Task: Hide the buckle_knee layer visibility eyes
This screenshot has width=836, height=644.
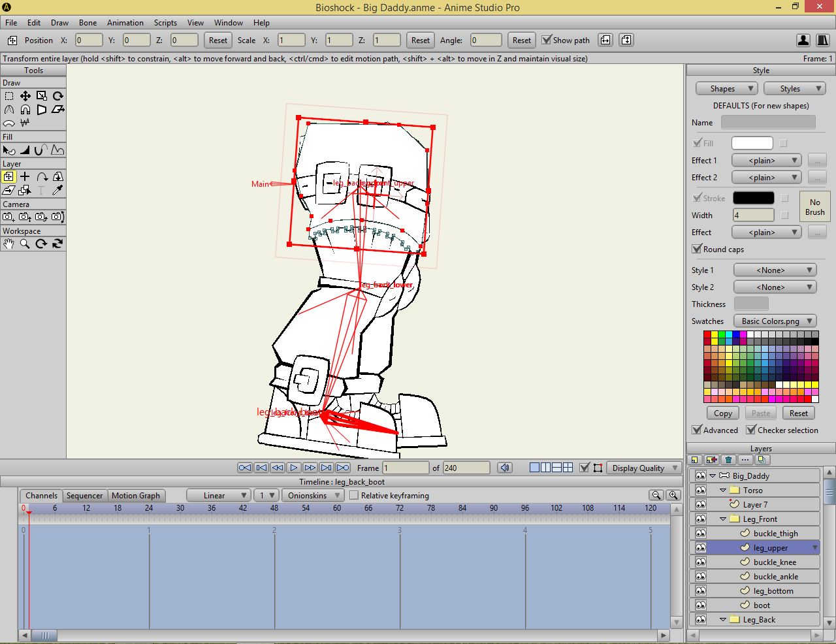Action: pos(701,562)
